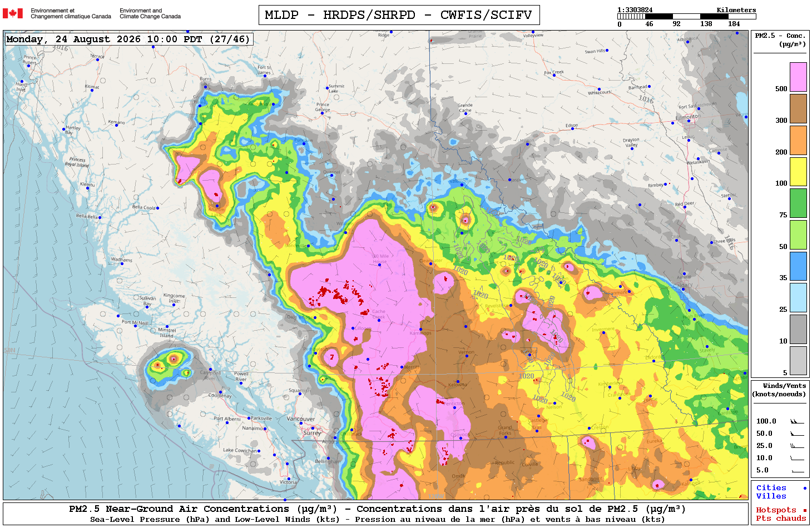812x528 pixels.
Task: Click the Cities Villes legend label
Action: [771, 492]
